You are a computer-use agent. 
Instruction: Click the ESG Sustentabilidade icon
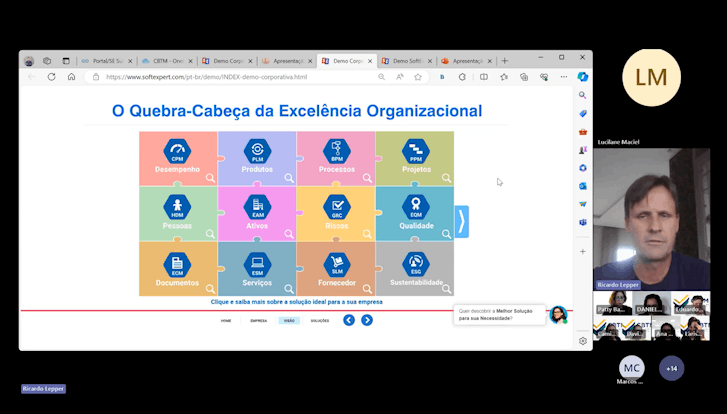415,264
